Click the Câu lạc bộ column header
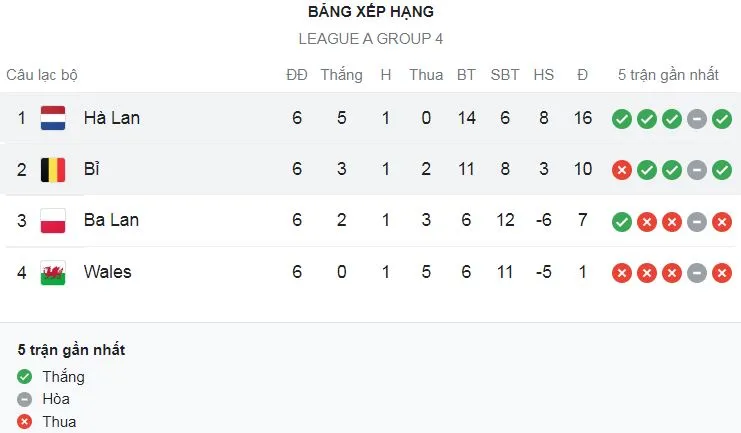 42,75
